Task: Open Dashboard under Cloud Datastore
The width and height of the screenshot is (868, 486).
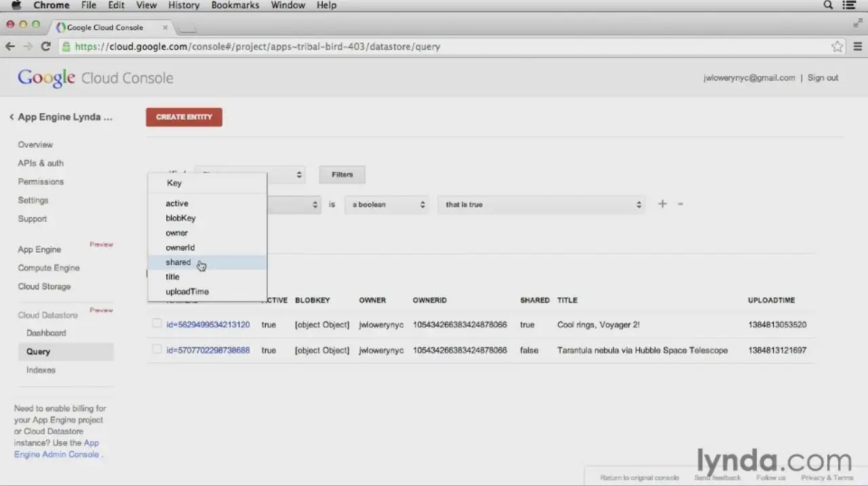Action: click(x=46, y=333)
